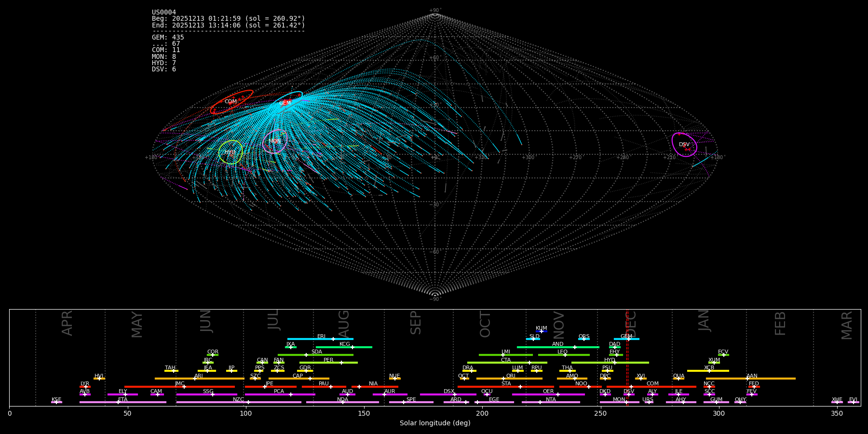The image size is (868, 434).
Task: Click the KCG shower label in the timeline
Action: 345,344
